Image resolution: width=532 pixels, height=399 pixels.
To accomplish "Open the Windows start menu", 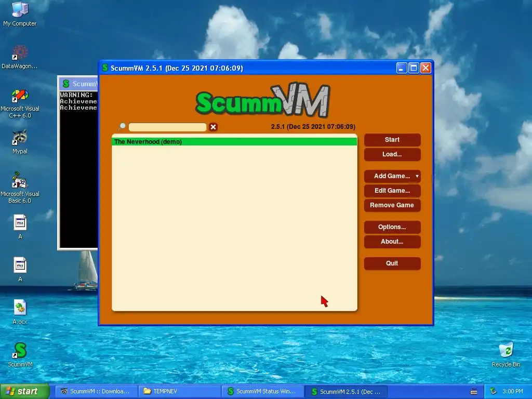I will click(x=25, y=391).
